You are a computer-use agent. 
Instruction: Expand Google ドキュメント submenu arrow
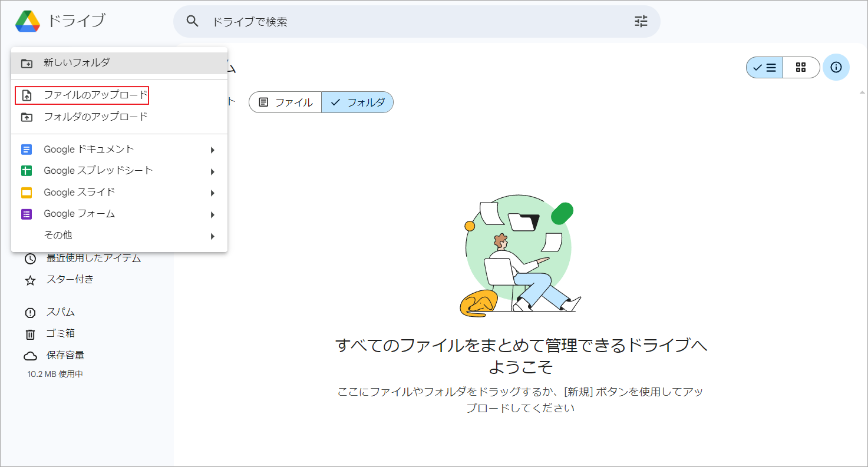[x=212, y=150]
